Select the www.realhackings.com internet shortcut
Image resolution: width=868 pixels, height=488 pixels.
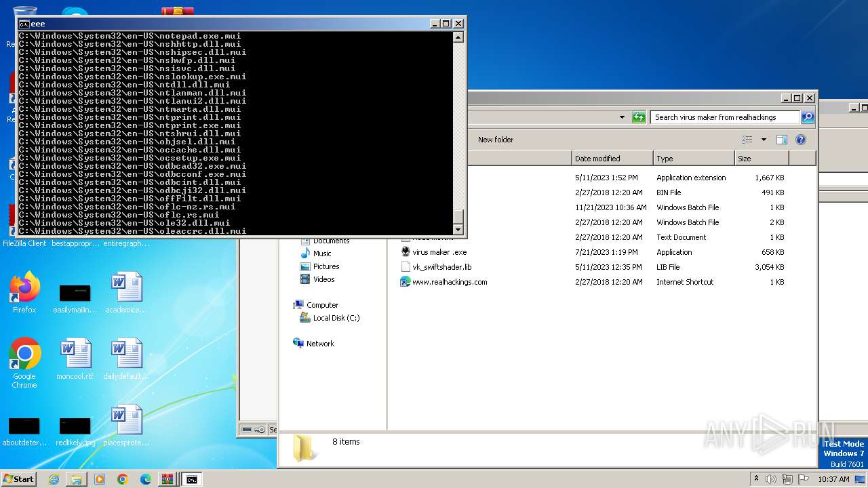450,282
